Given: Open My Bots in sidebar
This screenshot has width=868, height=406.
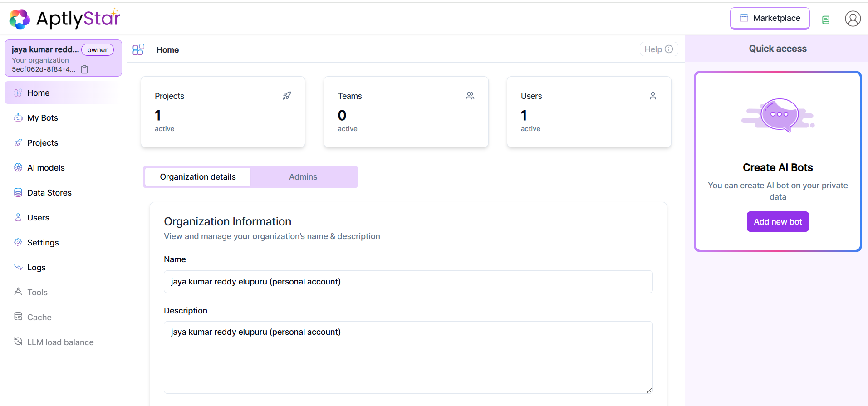Looking at the screenshot, I should (42, 118).
